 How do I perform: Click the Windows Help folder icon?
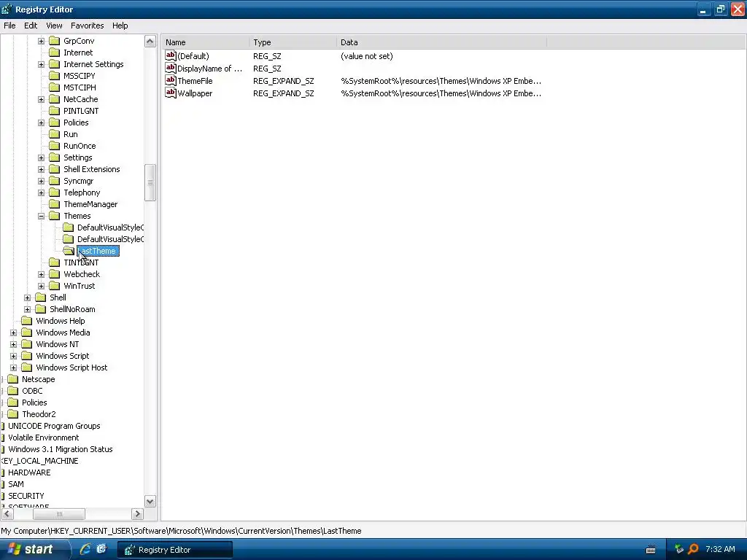pyautogui.click(x=27, y=321)
